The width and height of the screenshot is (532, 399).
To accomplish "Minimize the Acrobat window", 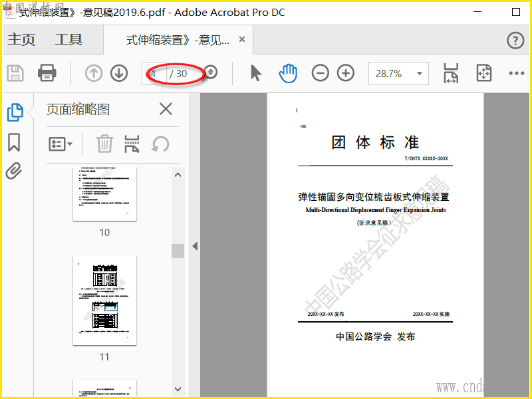I will (x=477, y=11).
